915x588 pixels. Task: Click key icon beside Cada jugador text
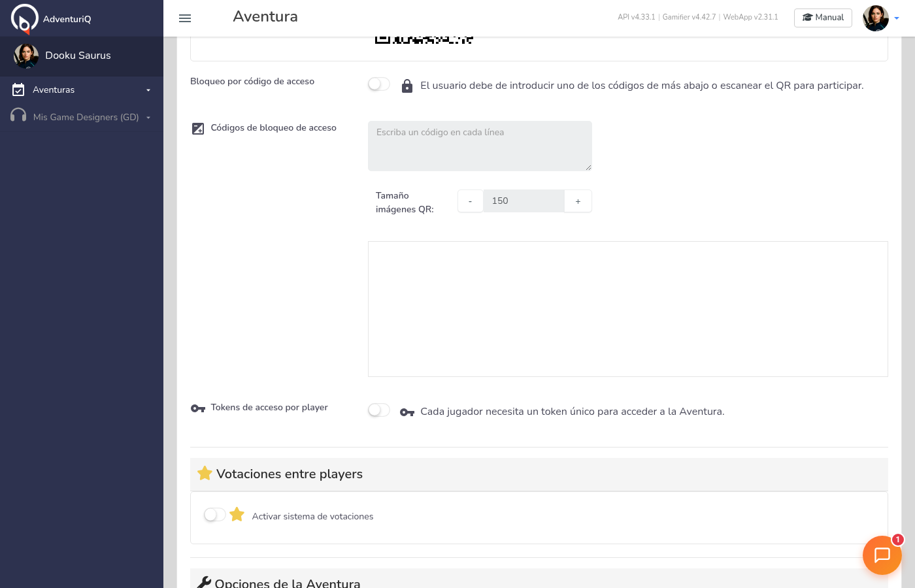click(407, 412)
